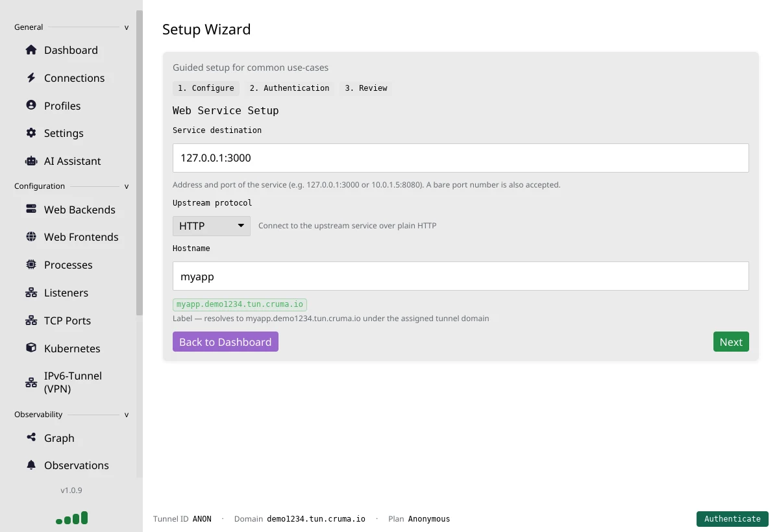779x532 pixels.
Task: Open Profiles from the sidebar
Action: 62,106
